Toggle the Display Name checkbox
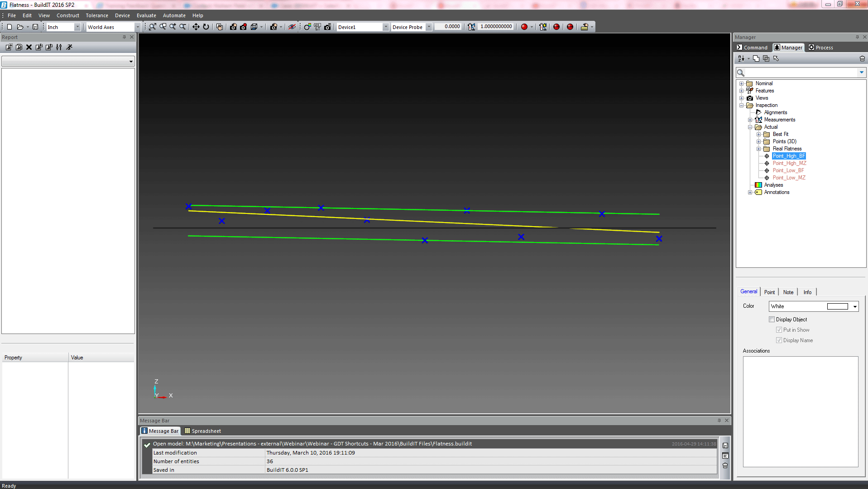Viewport: 868px width, 489px height. point(779,340)
